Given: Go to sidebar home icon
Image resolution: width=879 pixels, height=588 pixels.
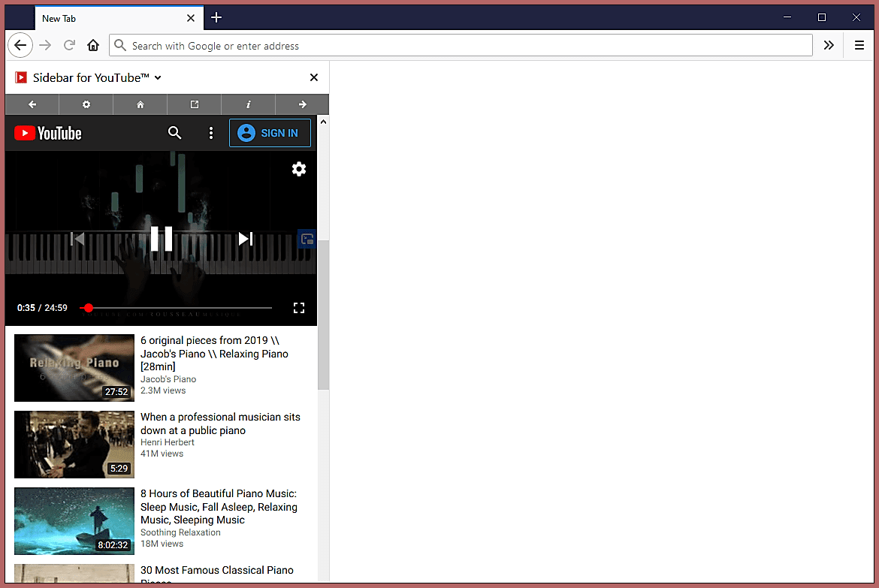Looking at the screenshot, I should [x=140, y=104].
